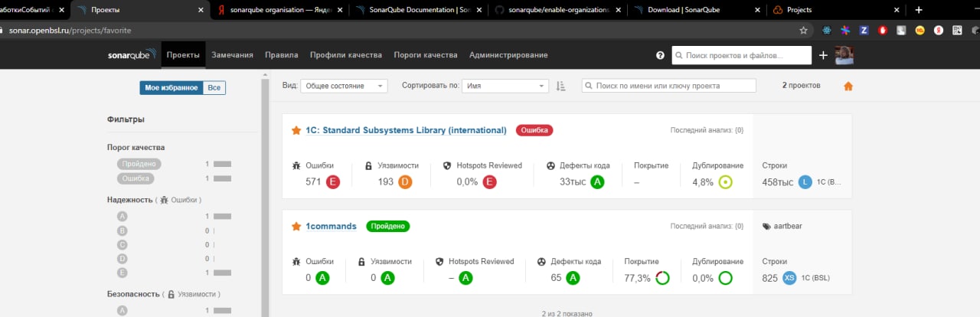Filter Надежность by rating B
Viewport: 980px width, 317px height.
pos(122,230)
